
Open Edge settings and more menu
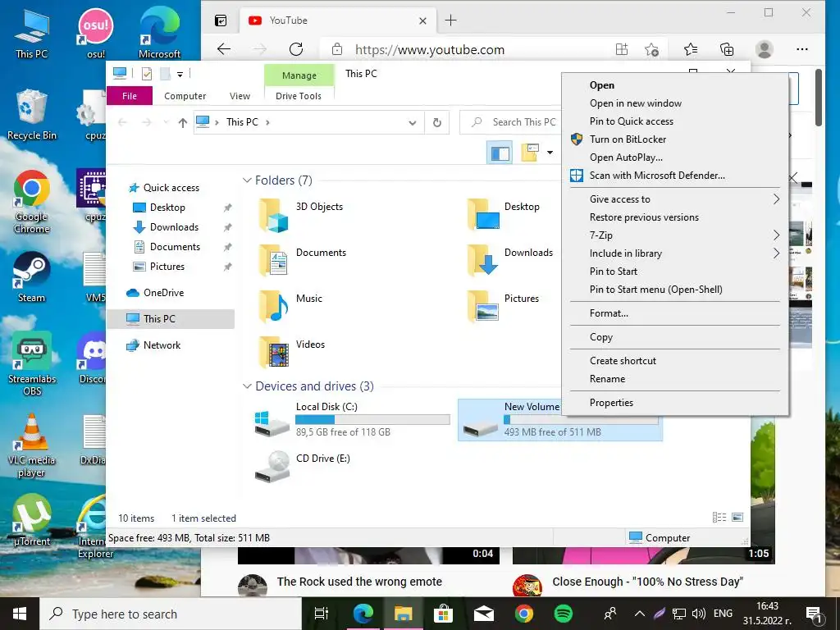point(802,50)
